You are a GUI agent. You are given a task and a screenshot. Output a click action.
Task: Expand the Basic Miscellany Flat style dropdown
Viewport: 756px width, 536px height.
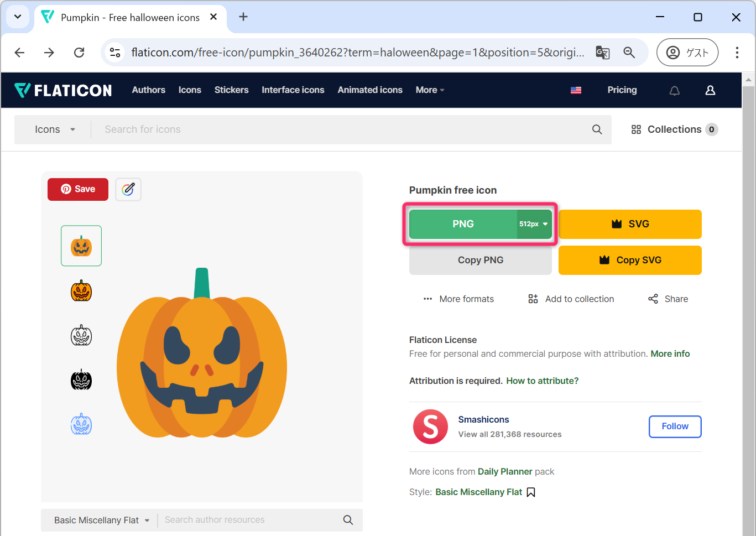(102, 520)
